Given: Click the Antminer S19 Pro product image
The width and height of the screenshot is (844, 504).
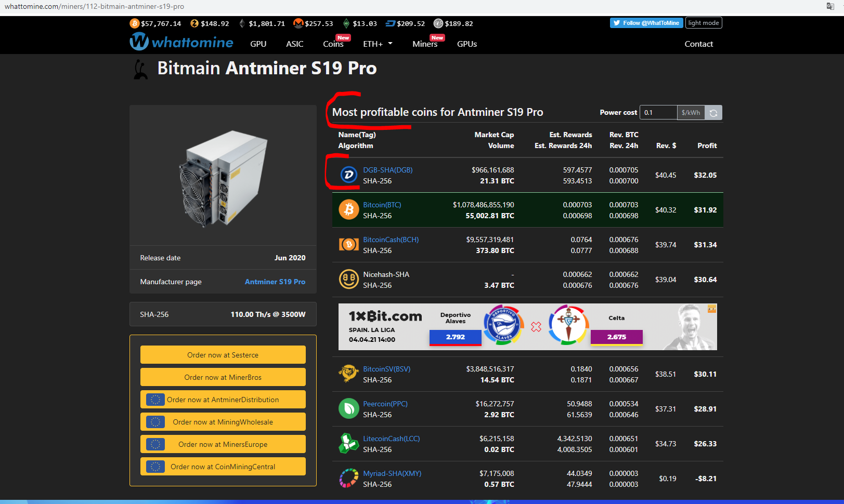Looking at the screenshot, I should [x=223, y=178].
